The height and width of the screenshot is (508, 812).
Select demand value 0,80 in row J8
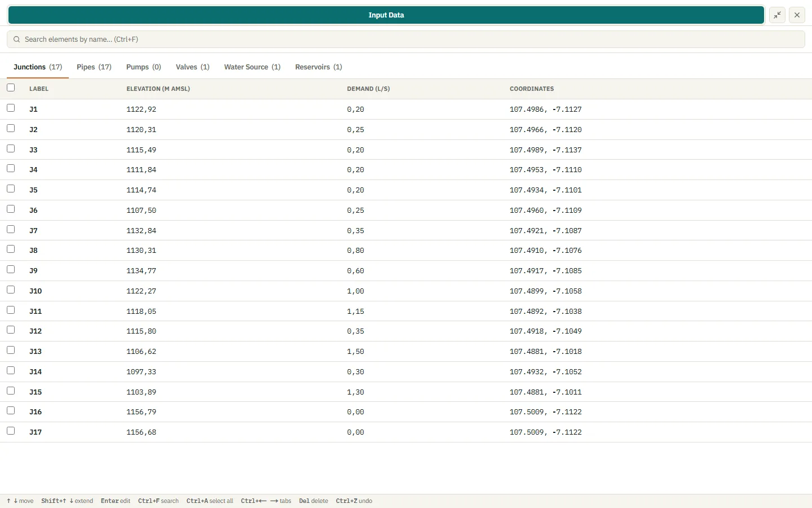point(356,251)
